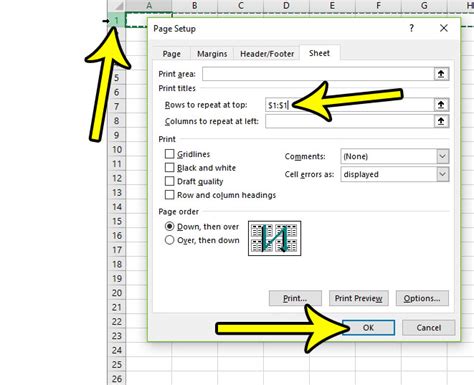
Task: Select row 26 header in the worksheet
Action: click(117, 379)
